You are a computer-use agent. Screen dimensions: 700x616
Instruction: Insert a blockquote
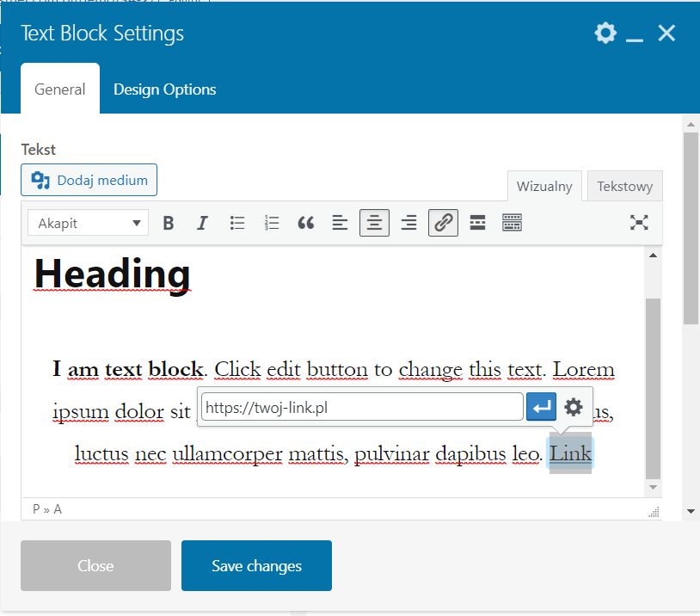(x=305, y=223)
